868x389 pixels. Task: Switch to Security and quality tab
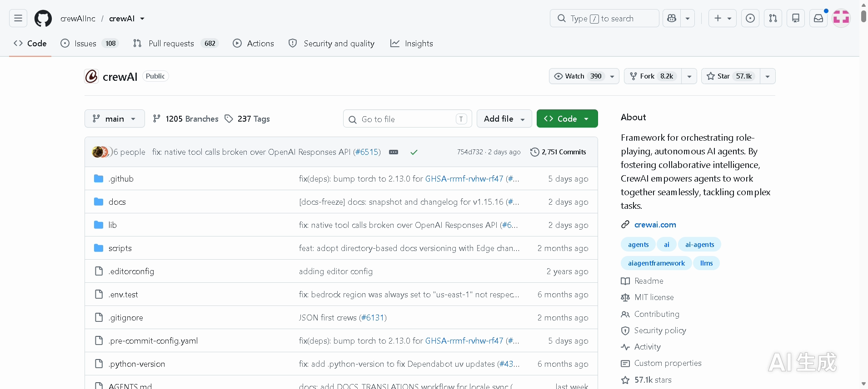[x=331, y=44]
